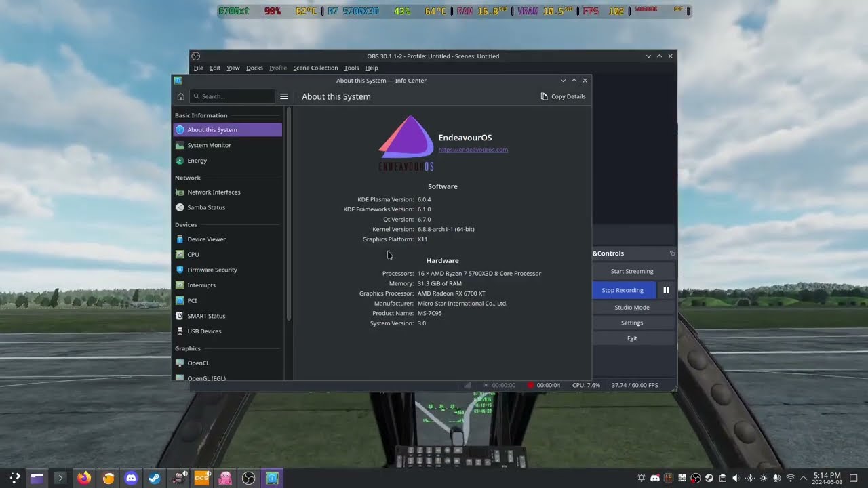Select the 31.3 GiB of RAM text

[439, 283]
